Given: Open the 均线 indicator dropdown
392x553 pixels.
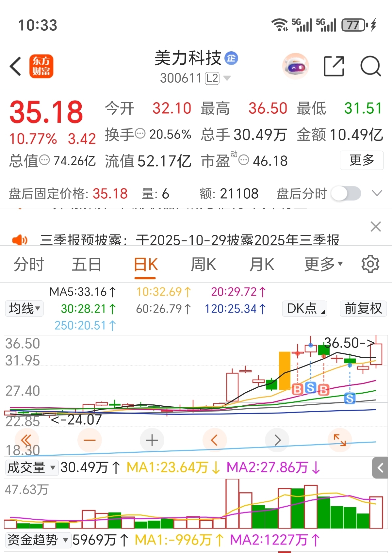Looking at the screenshot, I should pyautogui.click(x=24, y=308).
